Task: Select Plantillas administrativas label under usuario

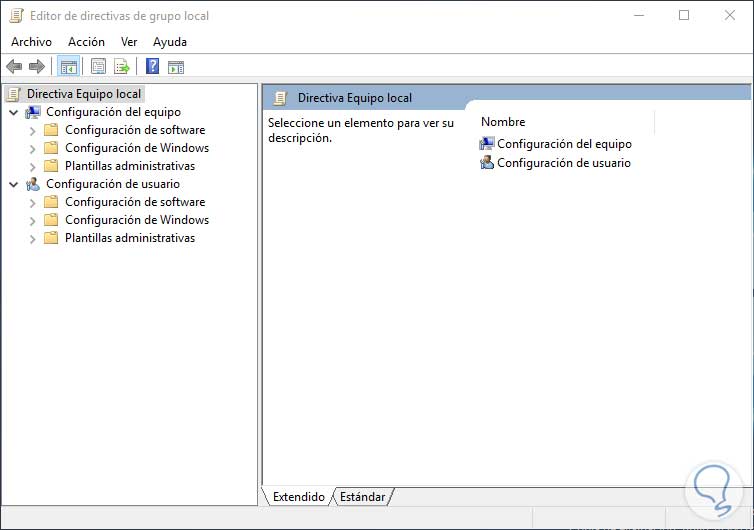Action: click(x=130, y=238)
